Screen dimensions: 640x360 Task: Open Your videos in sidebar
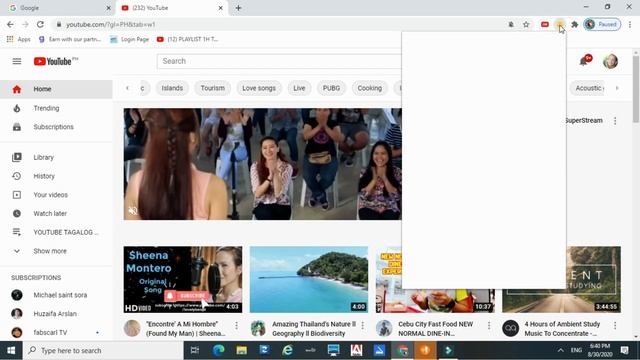click(x=56, y=195)
